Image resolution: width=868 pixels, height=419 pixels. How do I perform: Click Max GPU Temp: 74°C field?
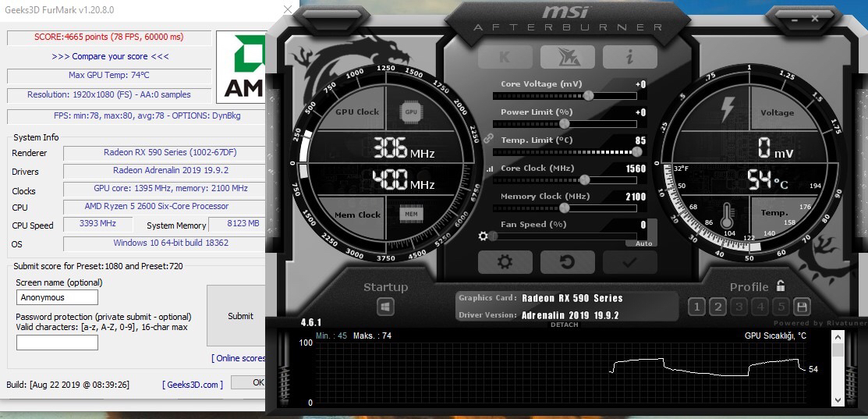point(109,75)
